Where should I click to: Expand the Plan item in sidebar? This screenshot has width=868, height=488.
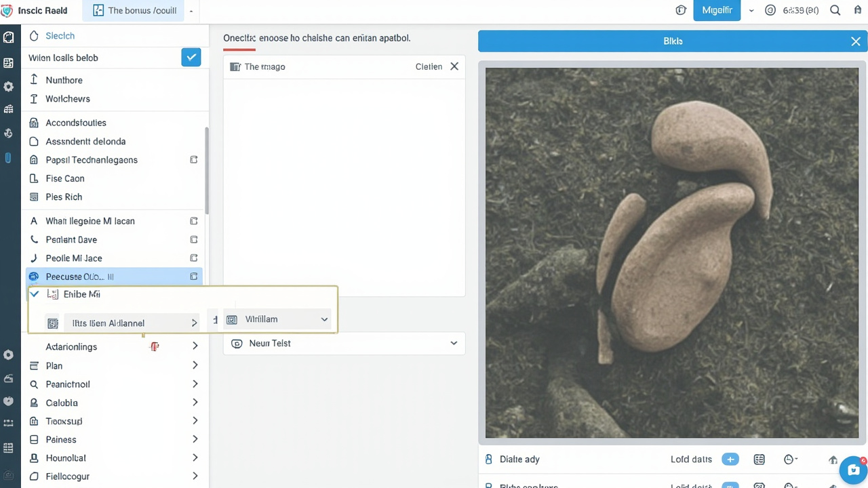pyautogui.click(x=115, y=366)
